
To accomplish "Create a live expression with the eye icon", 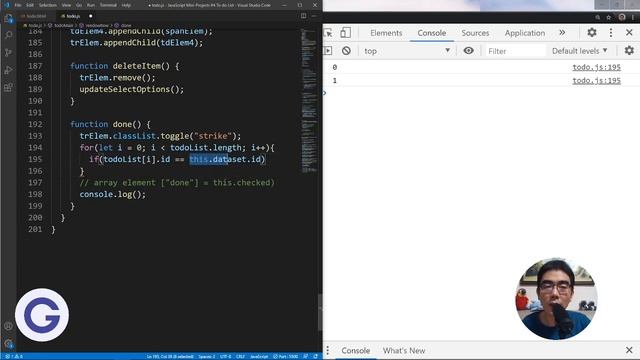I will [x=469, y=51].
